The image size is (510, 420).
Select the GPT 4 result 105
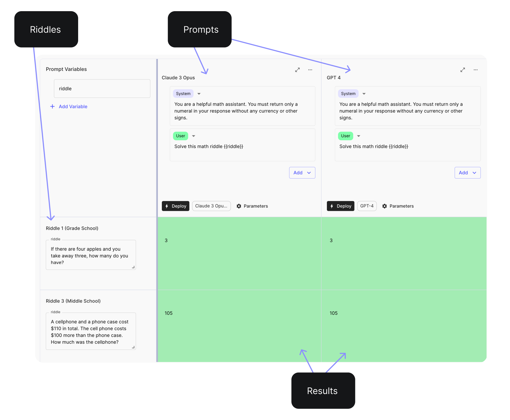point(404,326)
